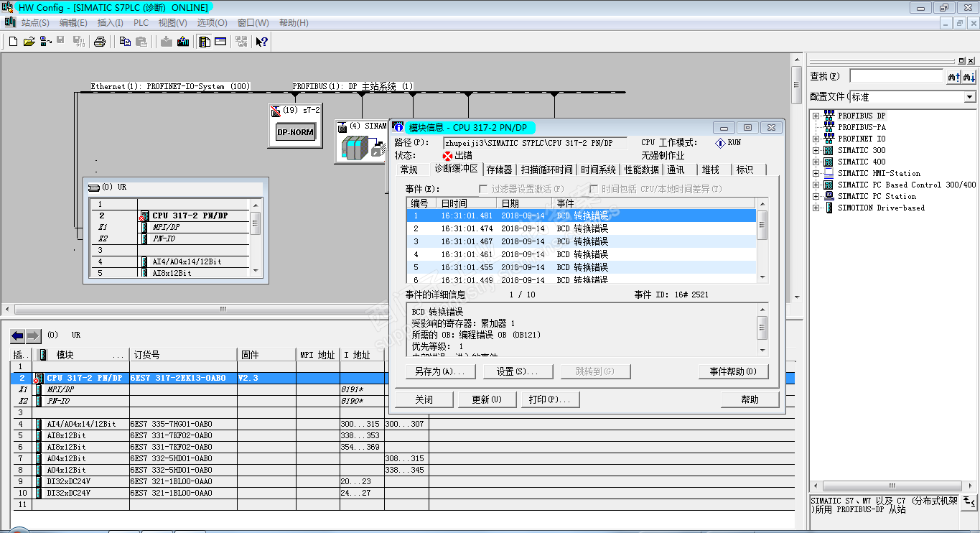Viewport: 980px width, 533px height.
Task: Toggle the hardware Catalog toolbar icon
Action: [205, 42]
